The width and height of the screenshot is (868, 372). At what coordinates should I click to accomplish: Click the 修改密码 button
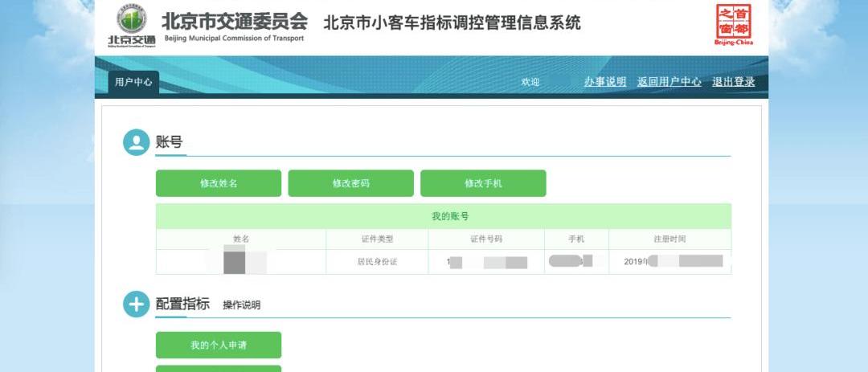pos(351,183)
